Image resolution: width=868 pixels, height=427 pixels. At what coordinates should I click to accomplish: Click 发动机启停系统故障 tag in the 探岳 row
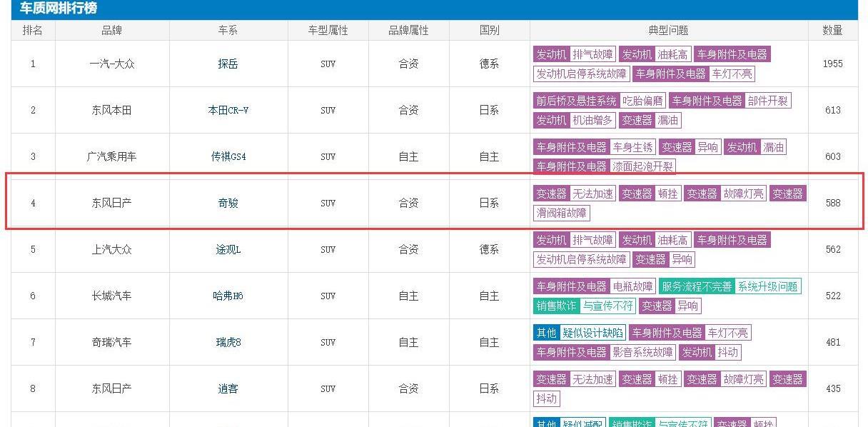(582, 74)
